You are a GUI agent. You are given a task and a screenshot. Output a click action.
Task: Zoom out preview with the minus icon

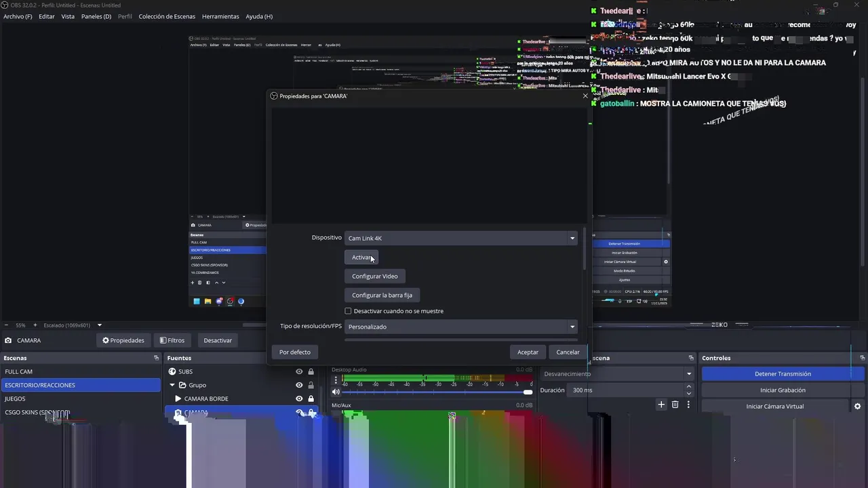[x=6, y=325]
